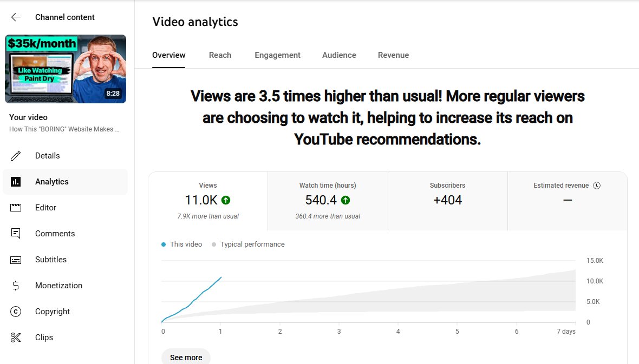This screenshot has height=364, width=639.
Task: Click the video thumbnail with $35k/month
Action: (66, 69)
